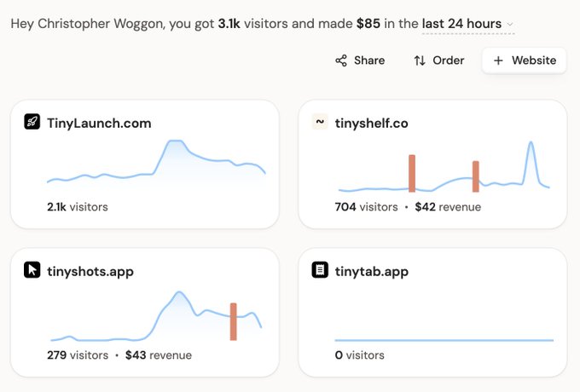This screenshot has width=580, height=392.
Task: Select the second revenue bar in tinyshelf.co chart
Action: tap(476, 176)
